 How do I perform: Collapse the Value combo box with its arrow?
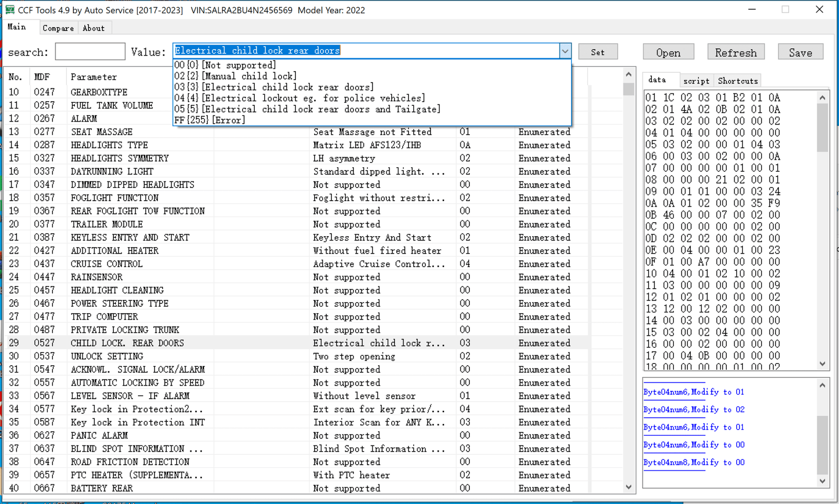coord(565,51)
